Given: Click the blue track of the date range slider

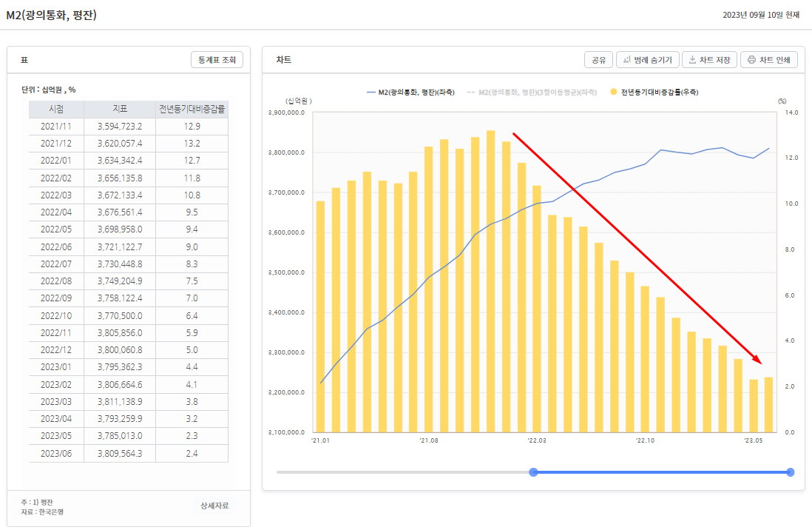Looking at the screenshot, I should [662, 472].
